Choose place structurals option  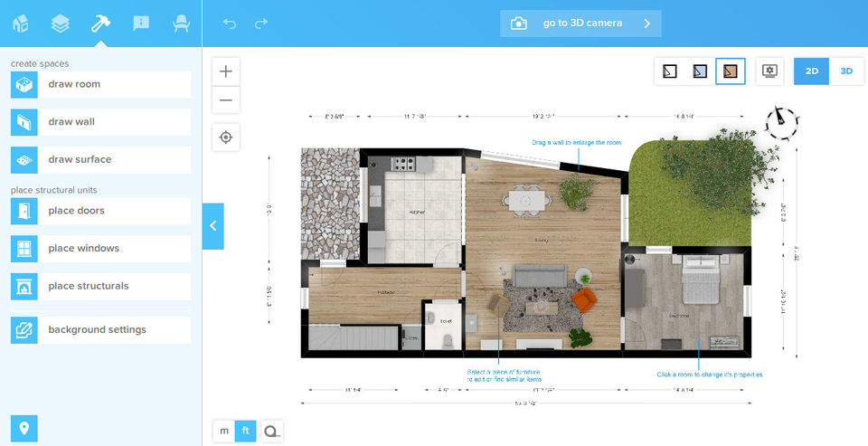[x=100, y=287]
